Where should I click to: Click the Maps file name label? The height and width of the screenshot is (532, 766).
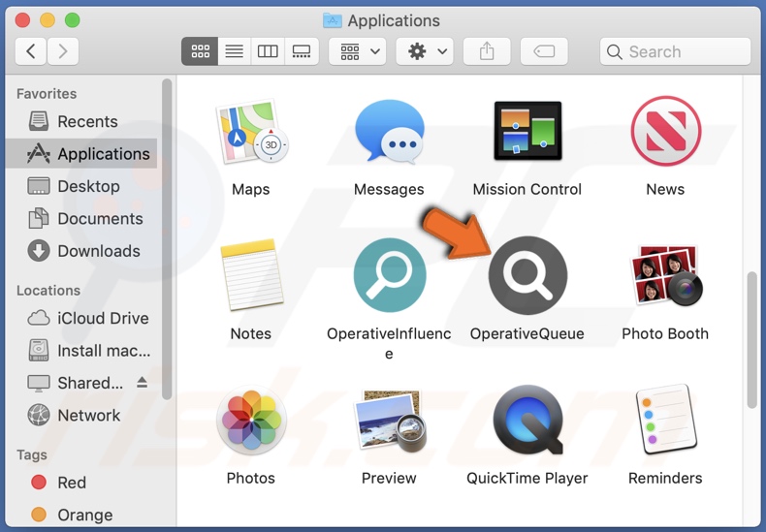pyautogui.click(x=250, y=189)
